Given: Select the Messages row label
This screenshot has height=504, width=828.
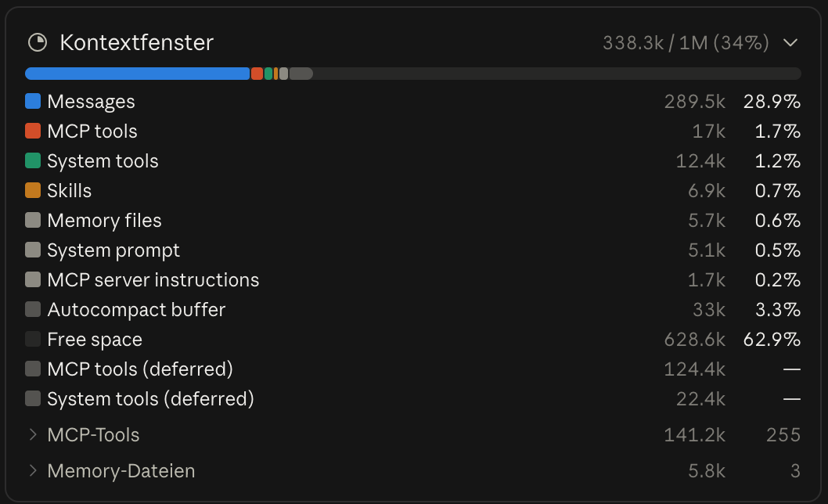Looking at the screenshot, I should click(91, 101).
